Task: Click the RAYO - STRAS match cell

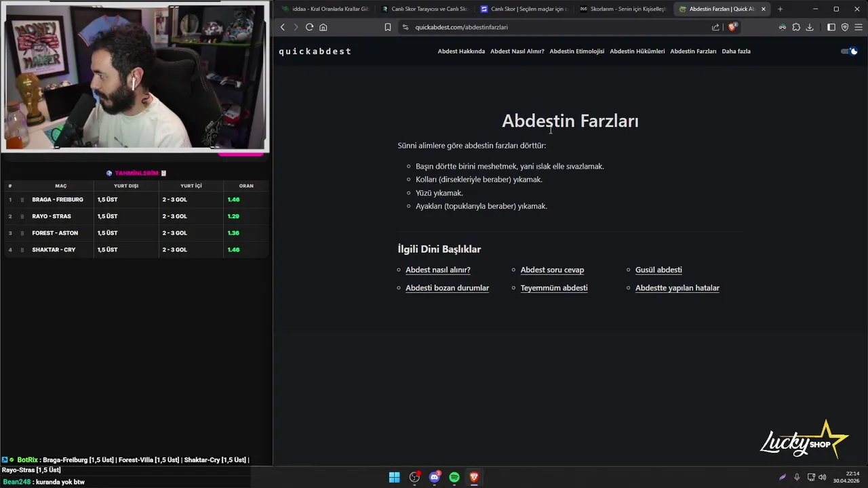Action: pos(52,216)
